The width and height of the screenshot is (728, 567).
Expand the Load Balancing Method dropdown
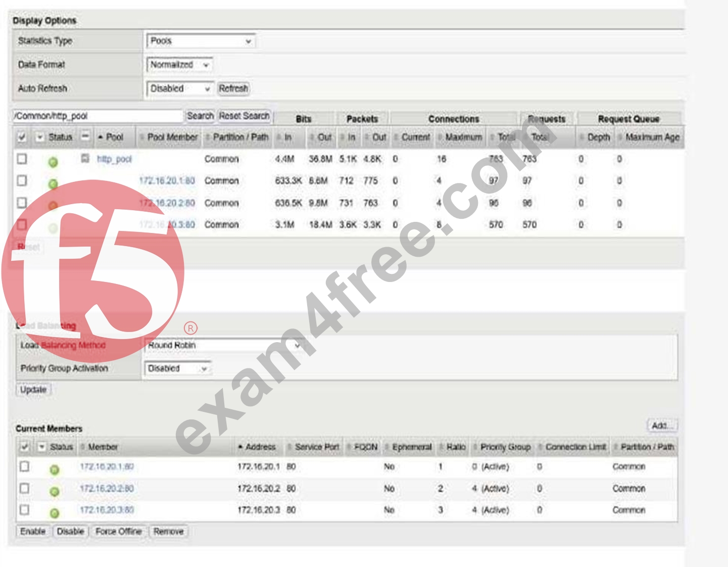click(x=223, y=345)
